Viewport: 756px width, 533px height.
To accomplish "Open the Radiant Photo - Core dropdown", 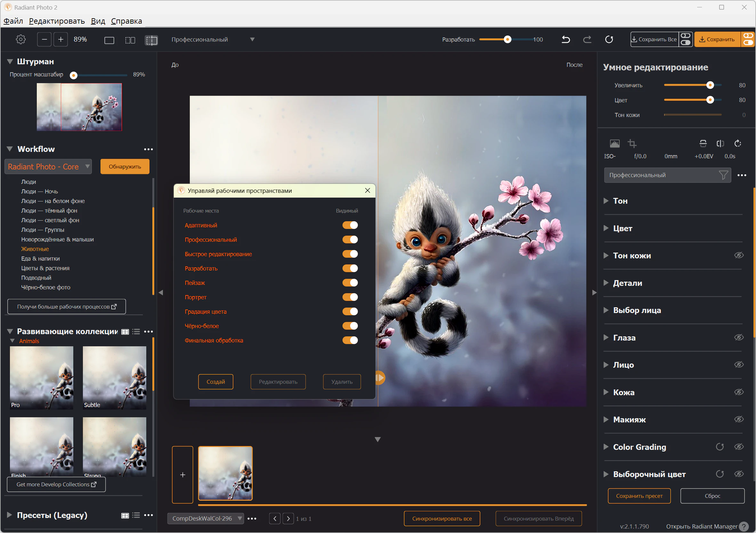I will tap(48, 167).
